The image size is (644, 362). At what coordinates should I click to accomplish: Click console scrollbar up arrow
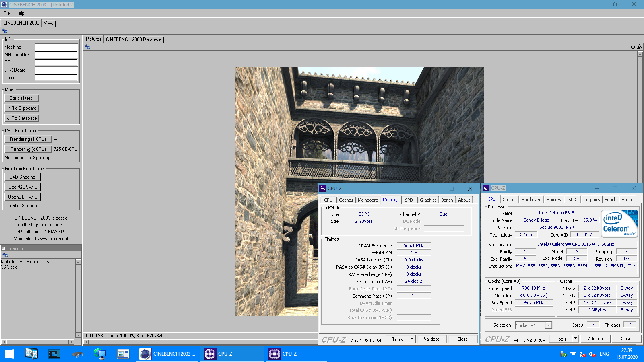pos(78,262)
